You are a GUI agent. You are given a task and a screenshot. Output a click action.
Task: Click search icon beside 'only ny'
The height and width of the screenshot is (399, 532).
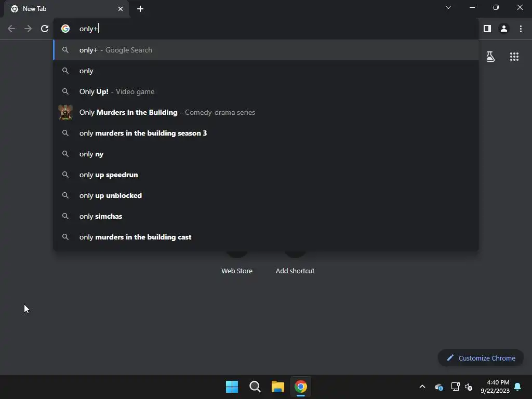click(x=65, y=154)
